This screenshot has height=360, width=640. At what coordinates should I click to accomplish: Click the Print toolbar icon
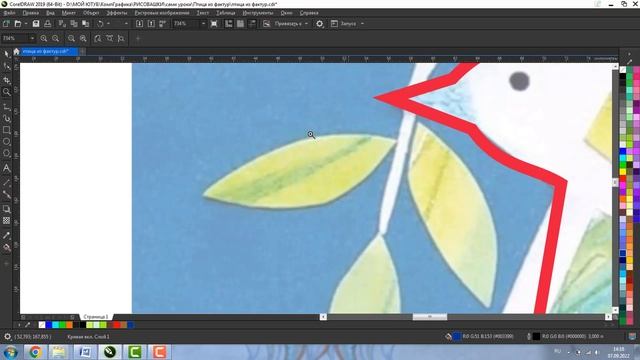coord(47,24)
